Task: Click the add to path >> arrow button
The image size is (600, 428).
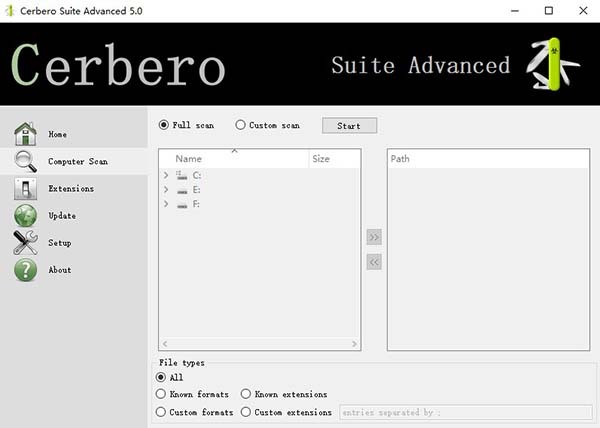Action: [374, 238]
